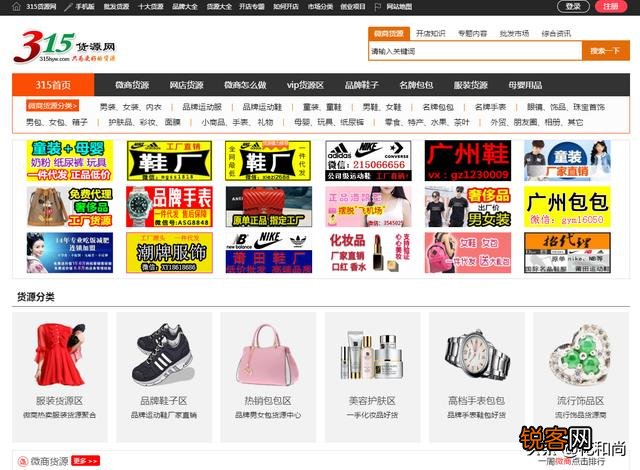Click the cosmetics 美容护肤区 image
The width and height of the screenshot is (640, 470).
[372, 356]
